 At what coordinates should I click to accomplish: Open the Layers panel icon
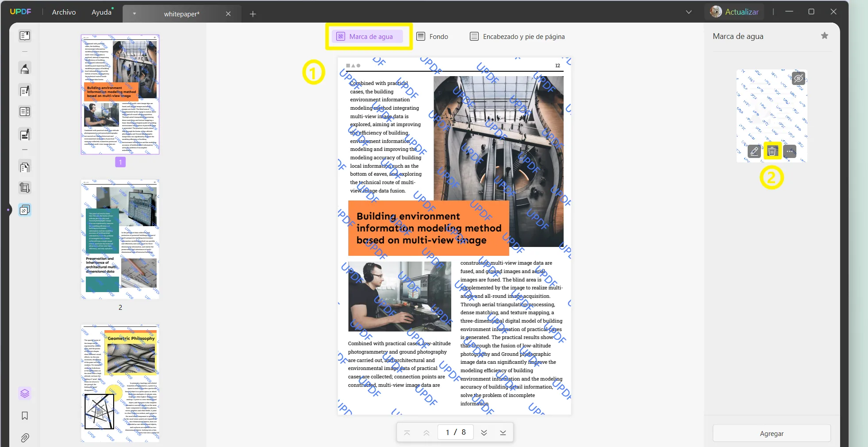click(x=25, y=393)
